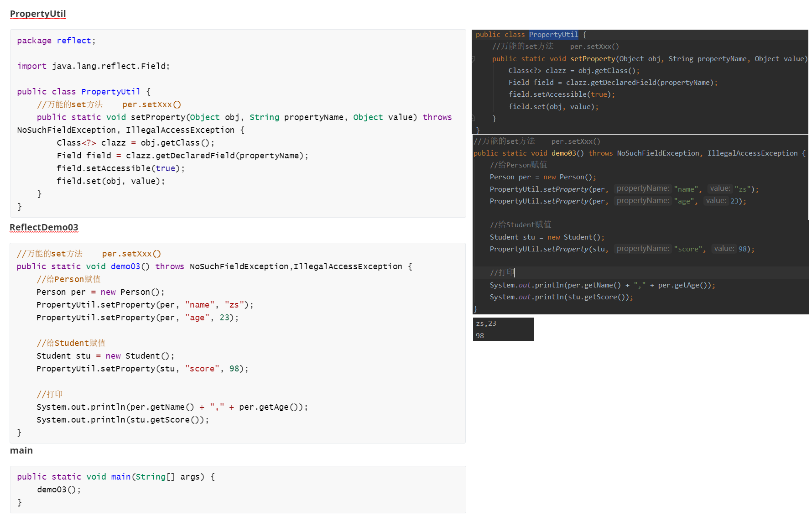Click the value hint before "zs"
This screenshot has height=522, width=812.
point(719,188)
